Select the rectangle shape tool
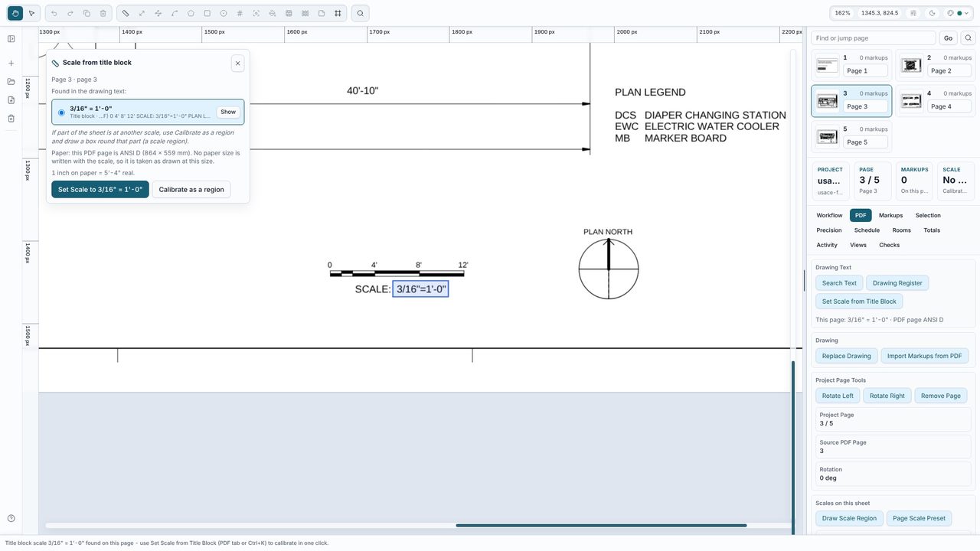Image resolution: width=980 pixels, height=551 pixels. (207, 13)
